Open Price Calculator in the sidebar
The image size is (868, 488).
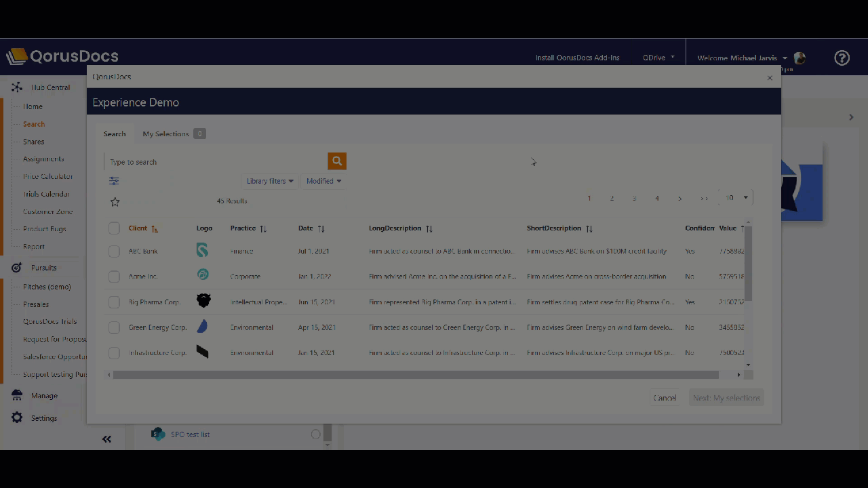pyautogui.click(x=47, y=176)
